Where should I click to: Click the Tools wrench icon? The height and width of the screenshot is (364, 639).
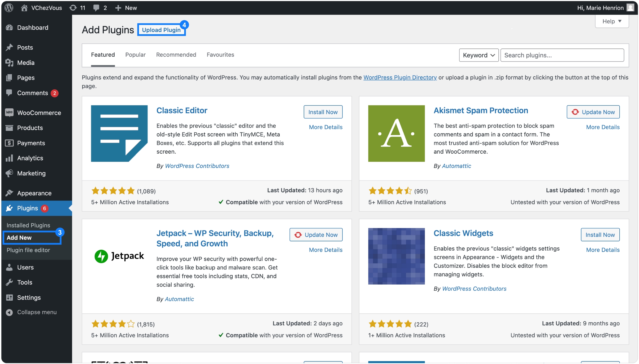[9, 282]
